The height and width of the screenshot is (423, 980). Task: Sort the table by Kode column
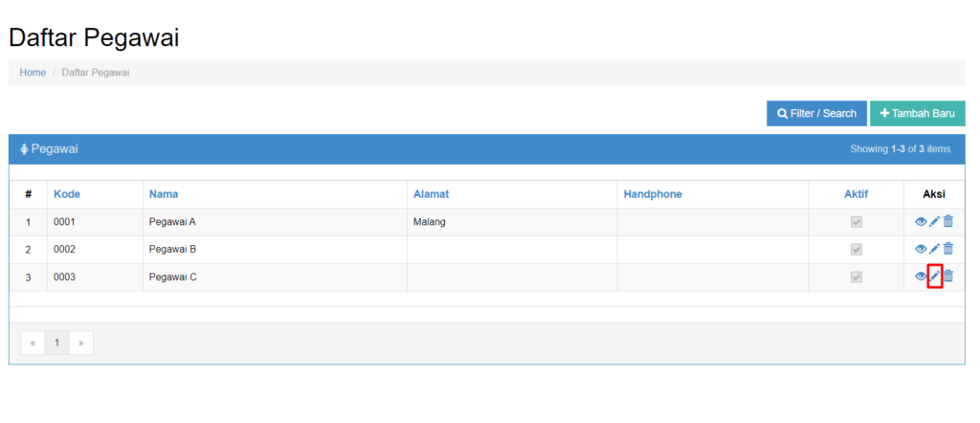(x=67, y=194)
